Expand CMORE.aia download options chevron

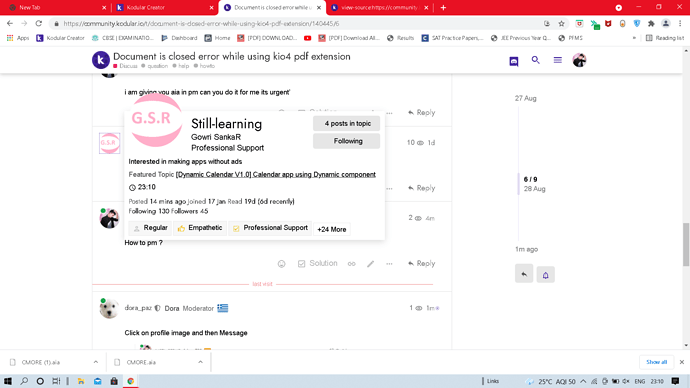pyautogui.click(x=200, y=362)
